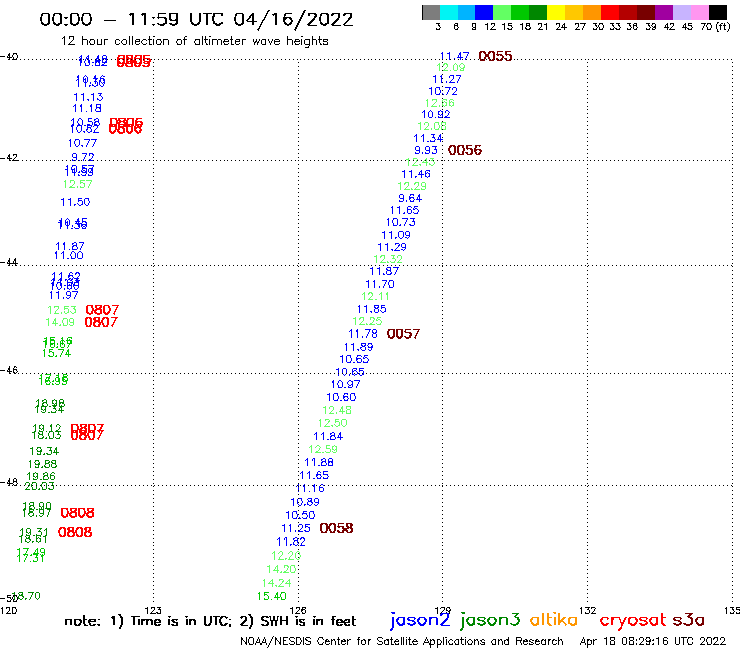Click the wave height value 12.48
740x650 pixels.
(337, 410)
